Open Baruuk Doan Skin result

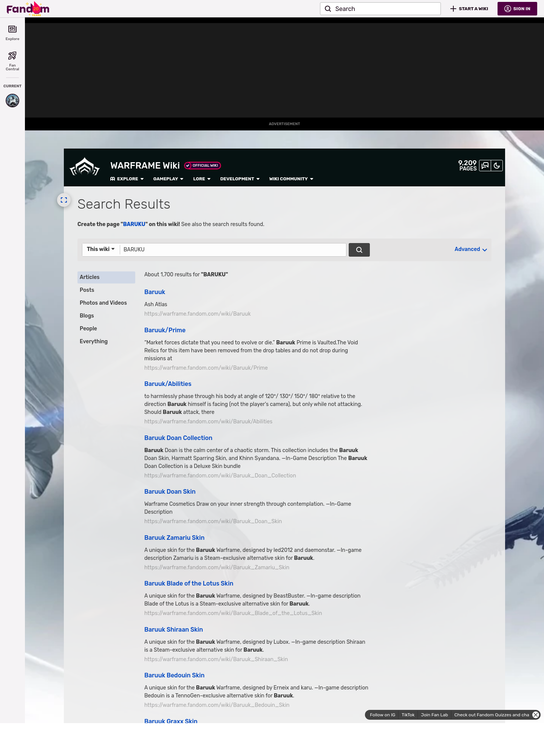pos(170,491)
